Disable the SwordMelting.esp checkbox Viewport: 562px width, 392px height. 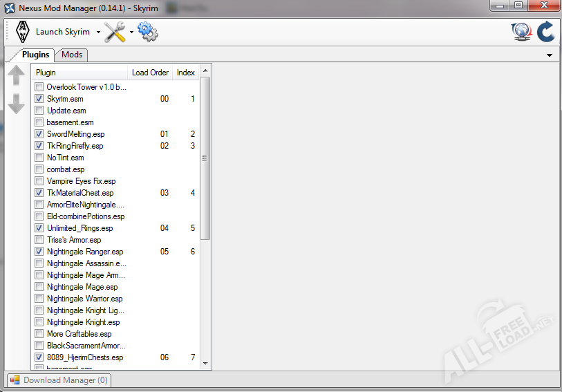(39, 134)
